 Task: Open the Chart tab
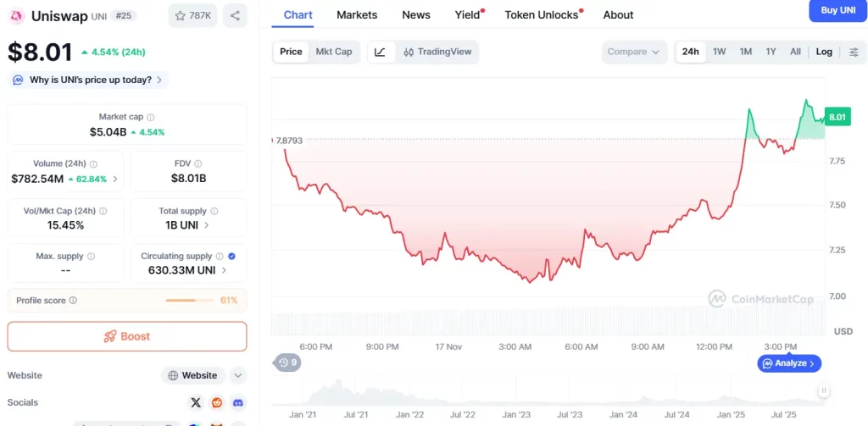[298, 15]
